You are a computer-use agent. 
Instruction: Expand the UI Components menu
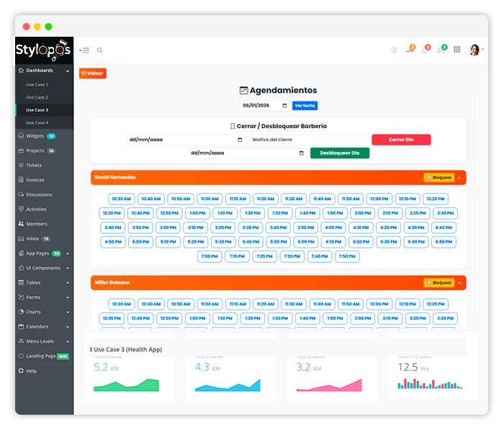tap(43, 268)
